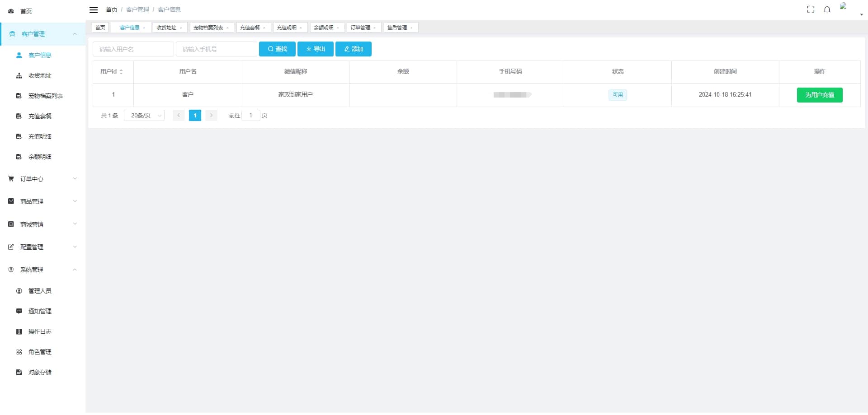868x415 pixels.
Task: Close the 收货地址 tab
Action: click(181, 28)
